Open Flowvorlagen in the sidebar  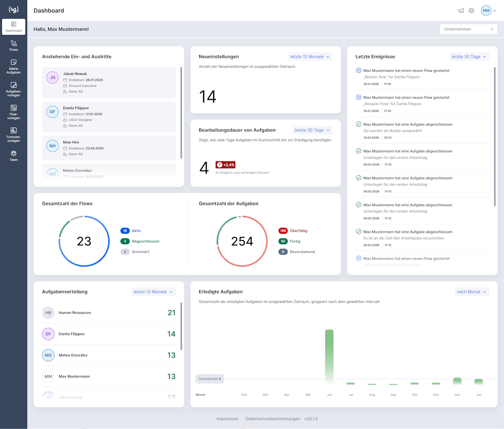click(x=14, y=112)
